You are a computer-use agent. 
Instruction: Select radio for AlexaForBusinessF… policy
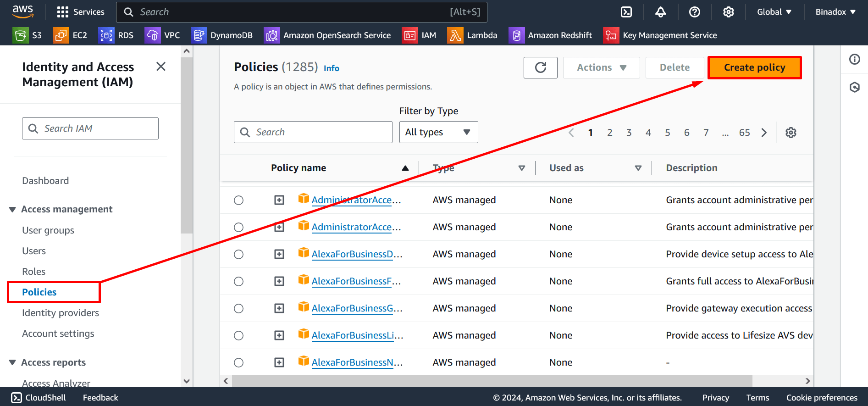(238, 281)
